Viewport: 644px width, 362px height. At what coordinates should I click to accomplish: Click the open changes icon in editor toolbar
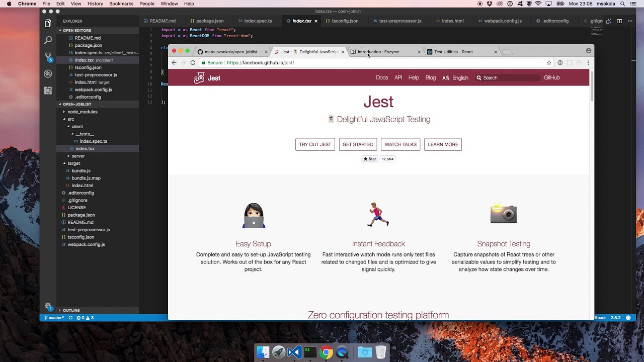[x=609, y=21]
